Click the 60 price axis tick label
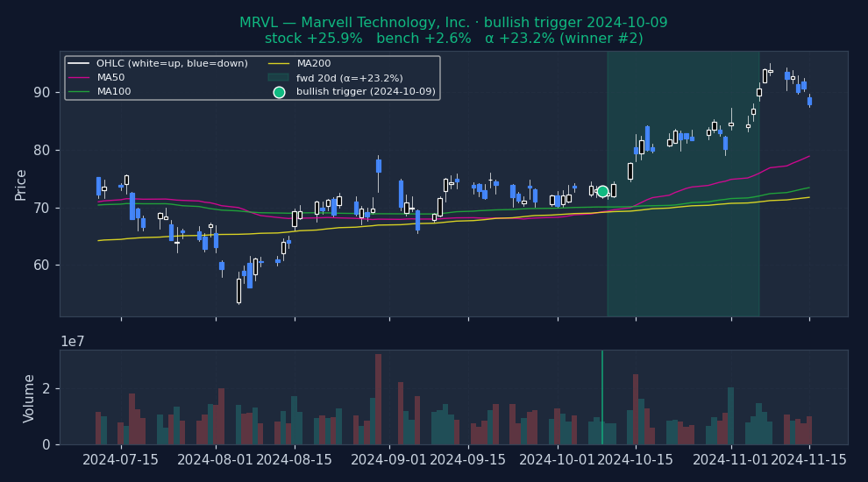 pos(41,266)
